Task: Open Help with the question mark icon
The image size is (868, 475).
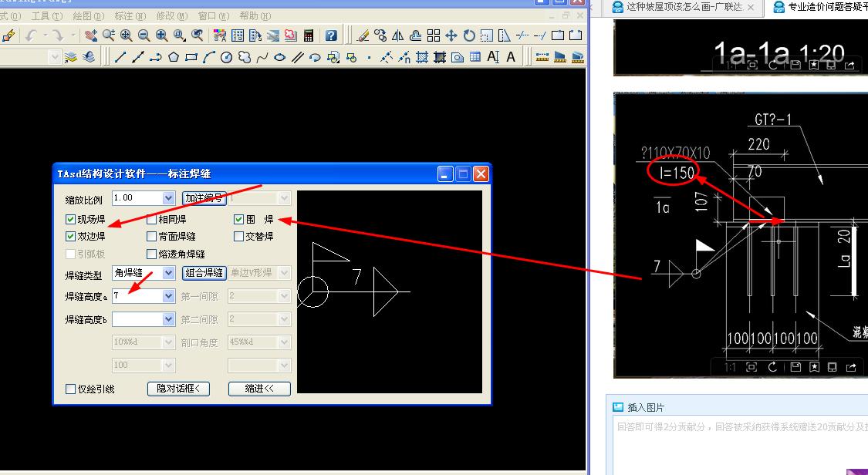Action: (331, 35)
